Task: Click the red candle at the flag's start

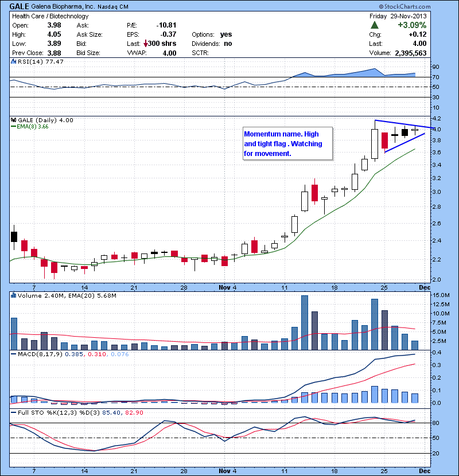Action: (384, 141)
